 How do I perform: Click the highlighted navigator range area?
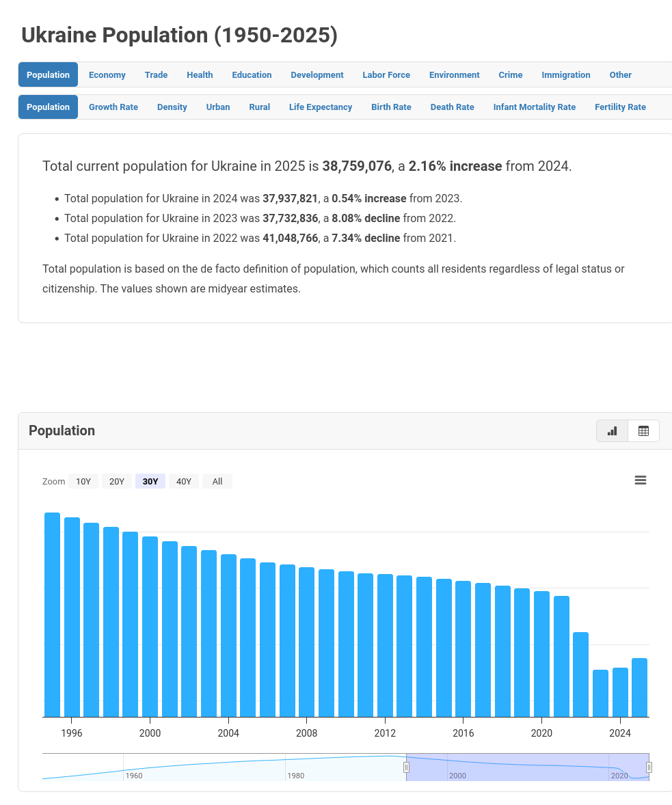pyautogui.click(x=528, y=767)
